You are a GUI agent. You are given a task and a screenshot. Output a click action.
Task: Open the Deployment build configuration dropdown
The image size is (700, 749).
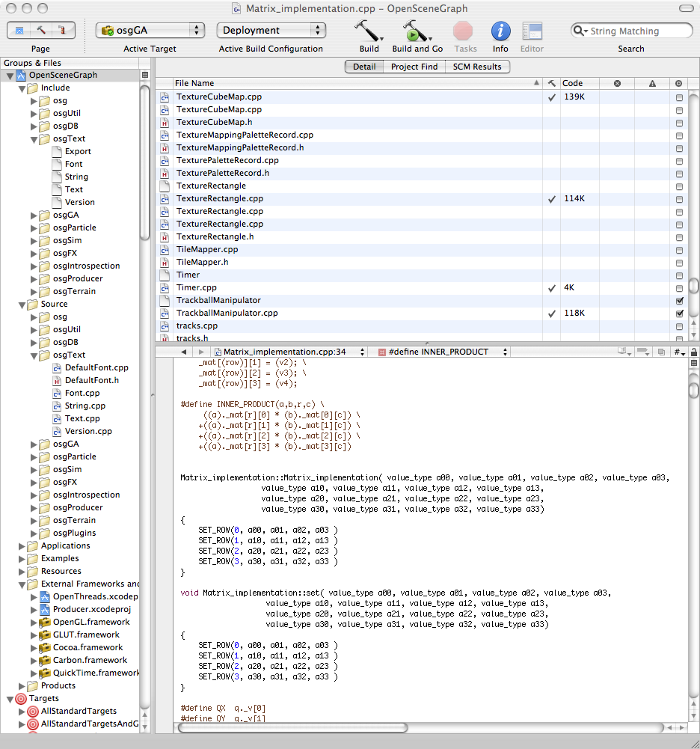point(271,31)
